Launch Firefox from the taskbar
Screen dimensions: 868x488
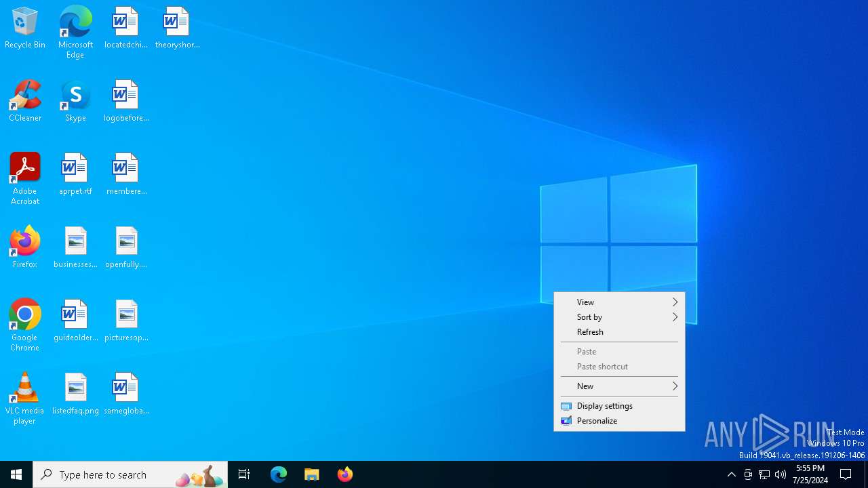pos(345,474)
